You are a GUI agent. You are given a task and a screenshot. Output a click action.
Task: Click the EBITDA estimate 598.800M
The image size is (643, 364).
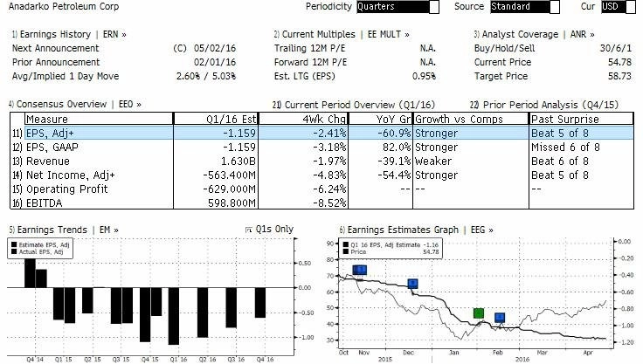[x=232, y=203]
